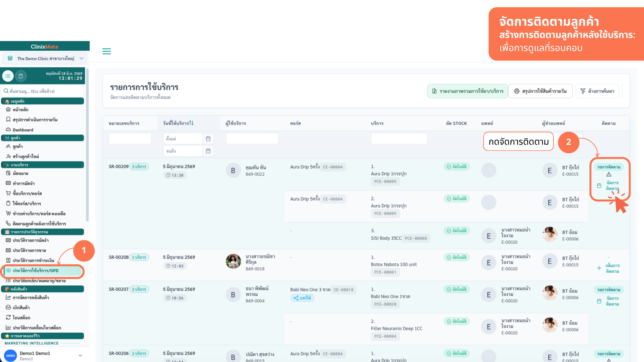644x362 pixels.
Task: Click course code CE-00018
Action: click(x=343, y=290)
